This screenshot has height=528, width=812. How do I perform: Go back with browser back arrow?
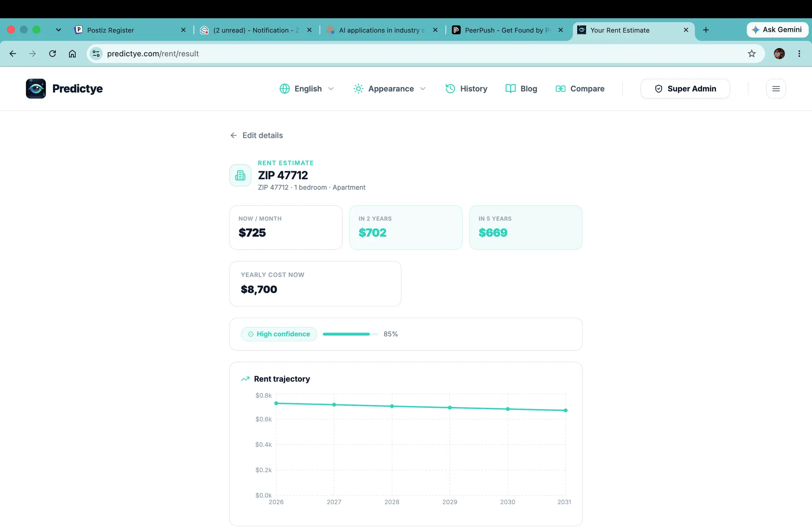[x=13, y=54]
